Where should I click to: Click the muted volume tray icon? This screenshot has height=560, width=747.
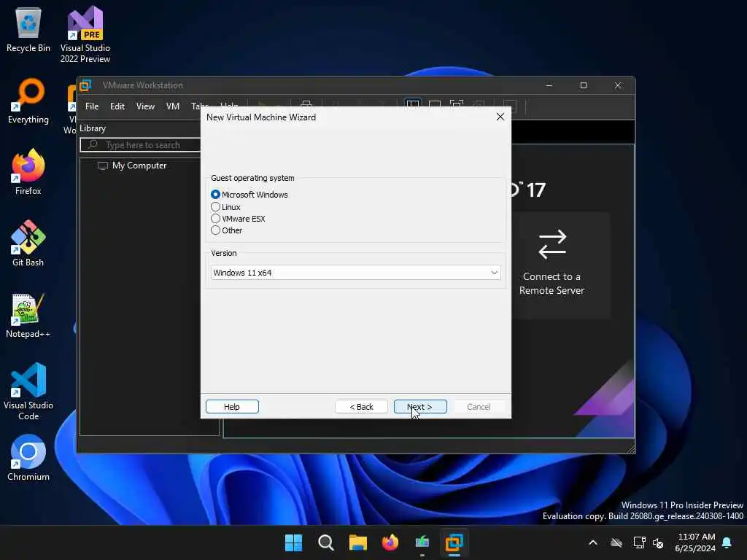point(659,542)
